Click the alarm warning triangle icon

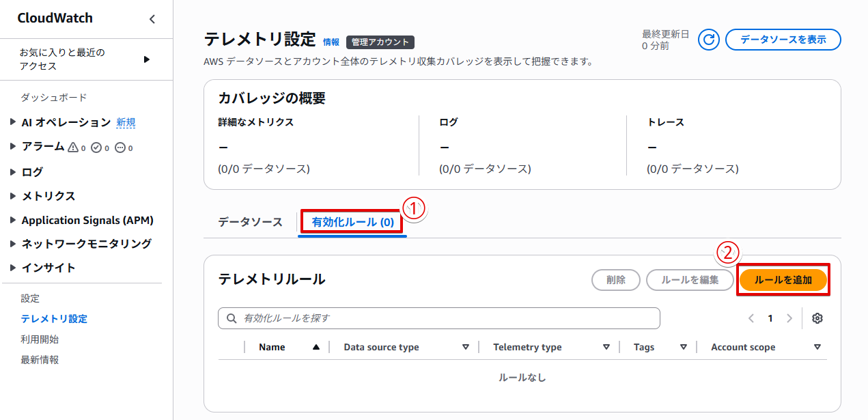[74, 147]
